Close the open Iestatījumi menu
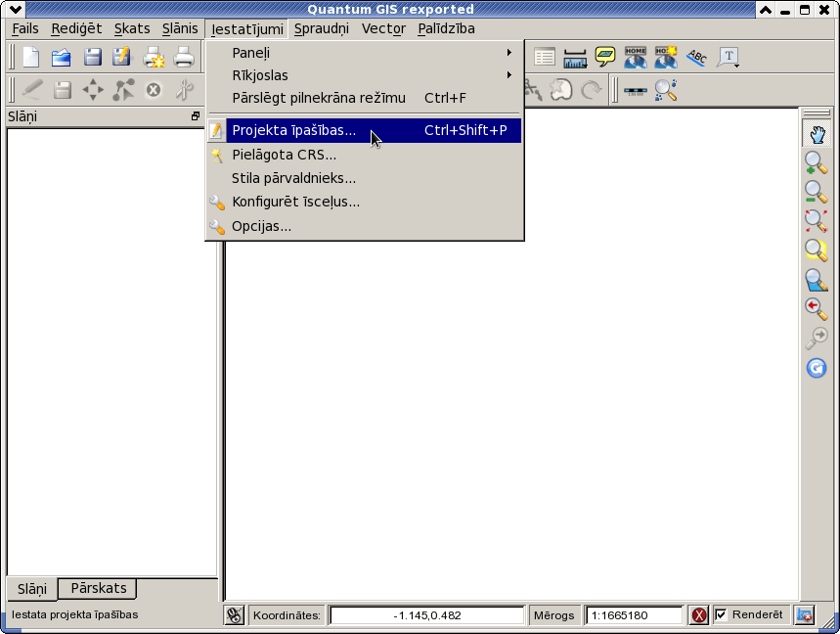 (x=247, y=29)
